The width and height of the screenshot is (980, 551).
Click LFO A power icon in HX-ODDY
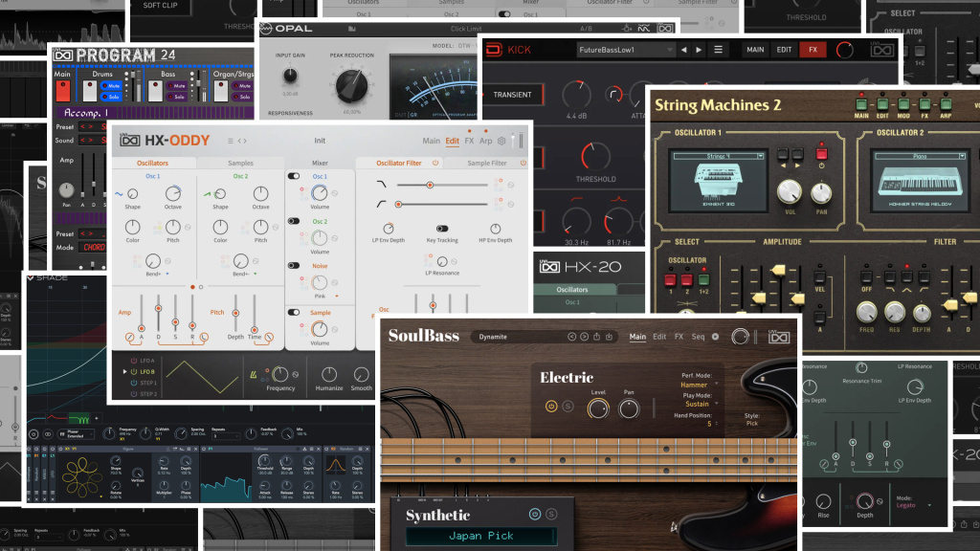coord(134,361)
